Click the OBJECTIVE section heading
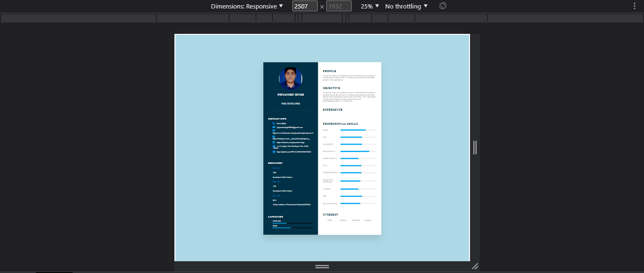The height and width of the screenshot is (273, 644). click(x=331, y=88)
